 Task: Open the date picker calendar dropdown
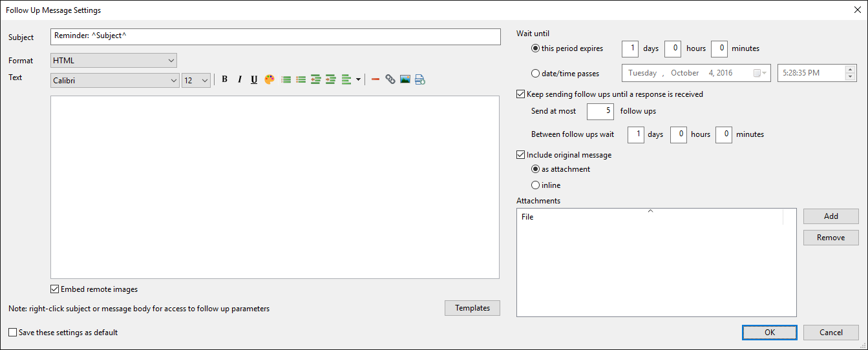761,73
